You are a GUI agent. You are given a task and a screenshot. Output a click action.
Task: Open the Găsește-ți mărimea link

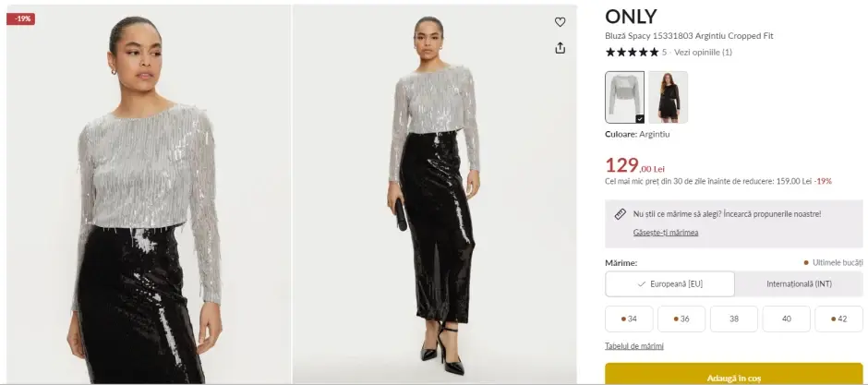click(x=665, y=232)
